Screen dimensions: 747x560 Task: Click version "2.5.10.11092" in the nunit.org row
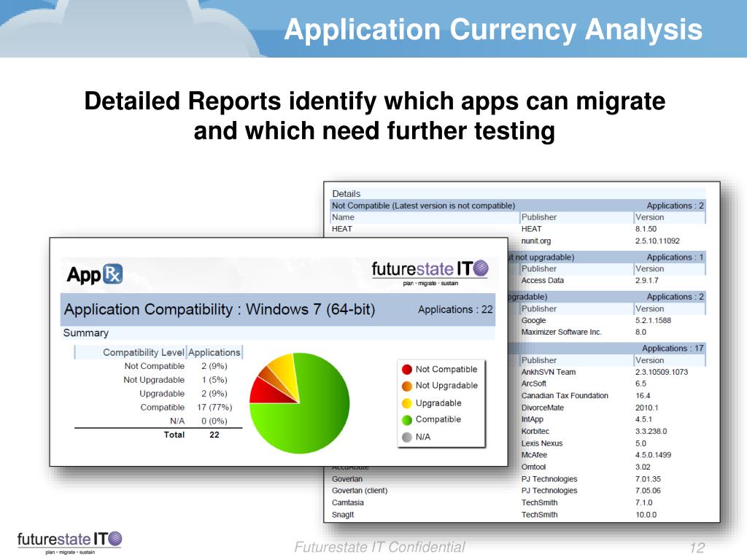[x=657, y=241]
